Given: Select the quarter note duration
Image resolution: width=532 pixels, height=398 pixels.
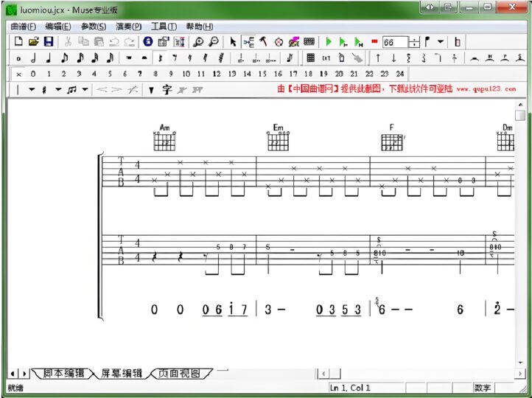Looking at the screenshot, I should pos(49,58).
